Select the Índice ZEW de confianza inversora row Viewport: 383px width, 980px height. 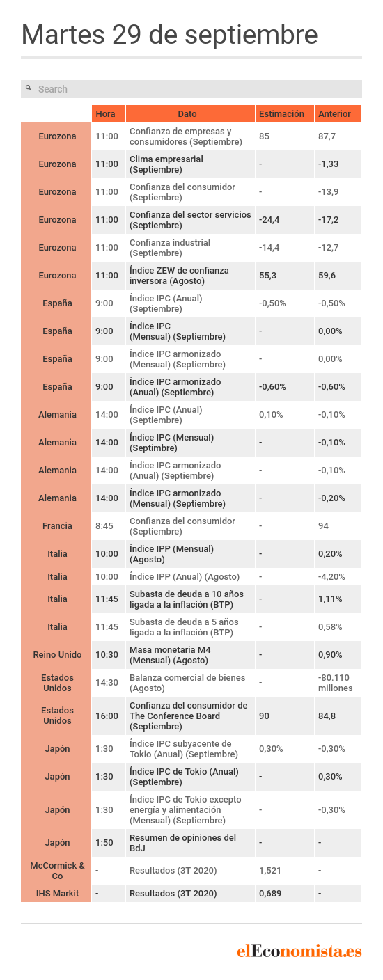pos(191,276)
